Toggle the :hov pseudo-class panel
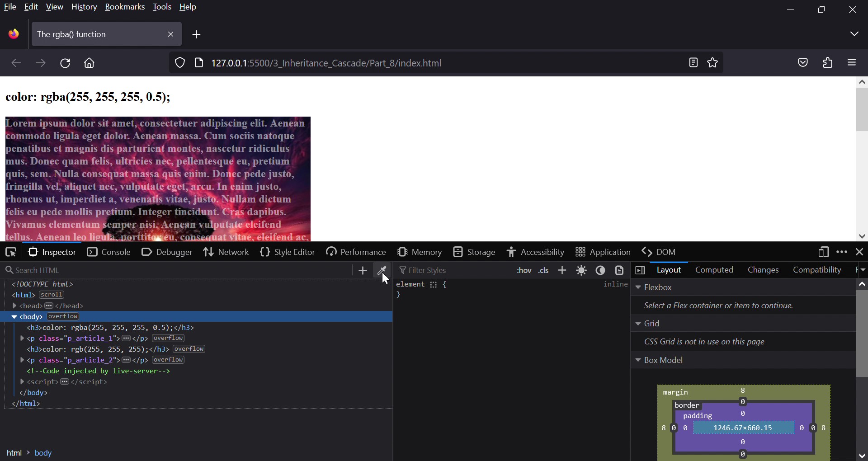868x461 pixels. 524,270
